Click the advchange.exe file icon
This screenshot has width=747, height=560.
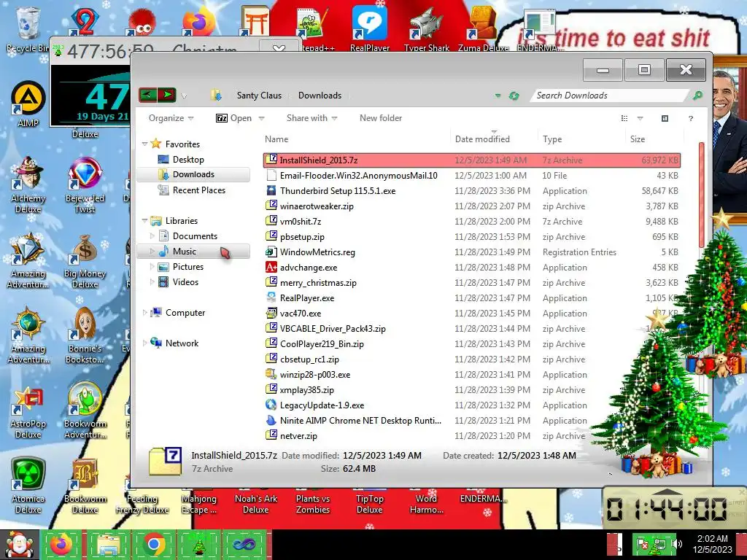[271, 267]
